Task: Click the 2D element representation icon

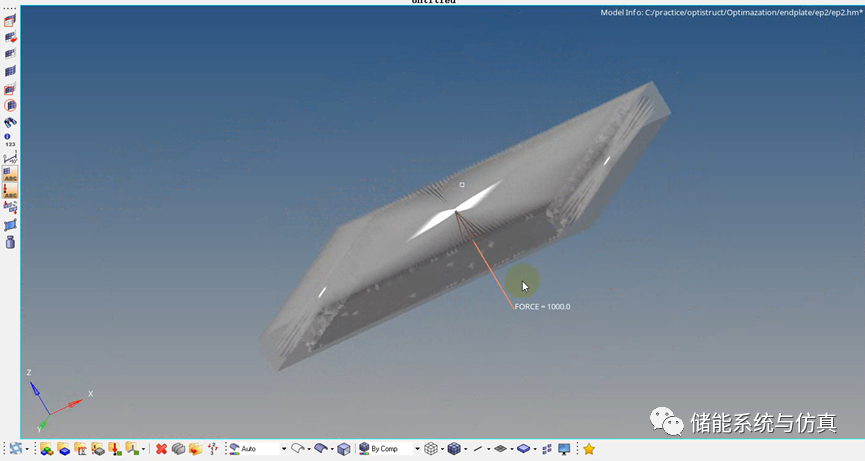Action: (500, 449)
